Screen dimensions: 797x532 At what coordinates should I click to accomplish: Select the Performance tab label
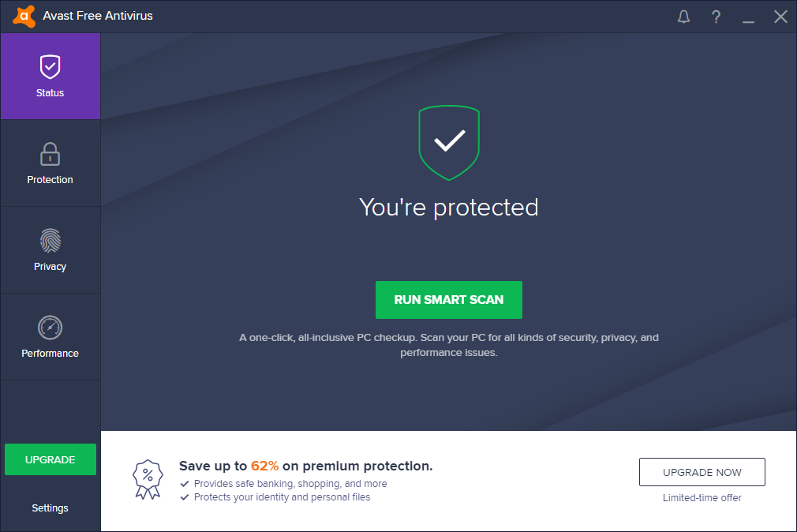(50, 354)
